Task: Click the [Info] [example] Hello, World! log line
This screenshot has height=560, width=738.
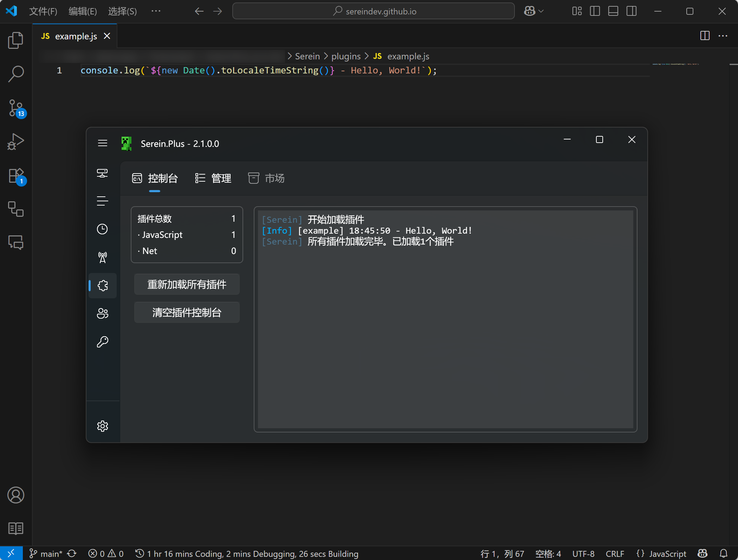Action: pos(367,230)
